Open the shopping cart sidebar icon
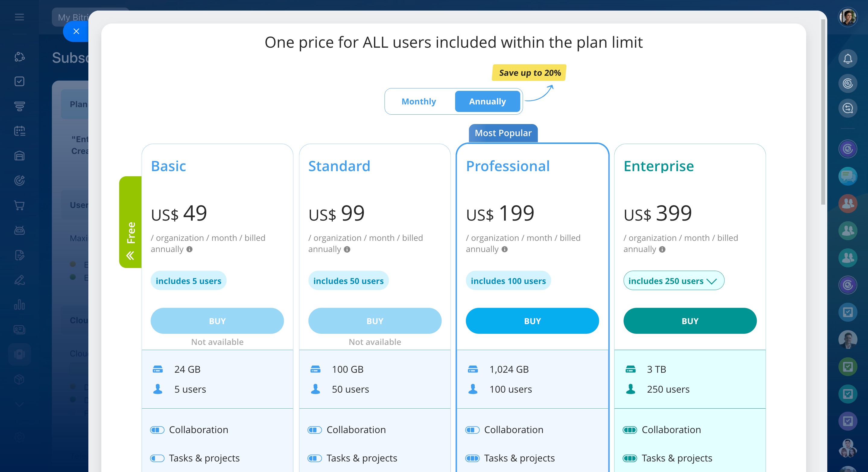 (x=19, y=205)
